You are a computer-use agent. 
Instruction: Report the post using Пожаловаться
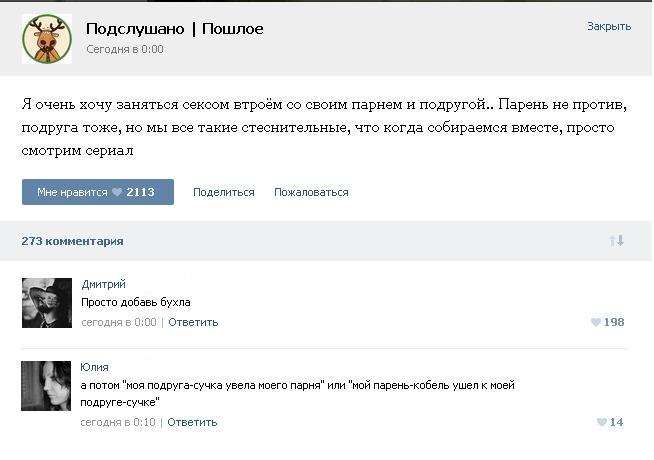tap(311, 192)
